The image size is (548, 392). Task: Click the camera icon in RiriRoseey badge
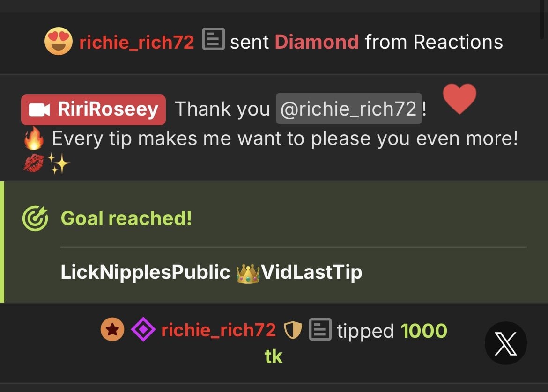[x=39, y=109]
